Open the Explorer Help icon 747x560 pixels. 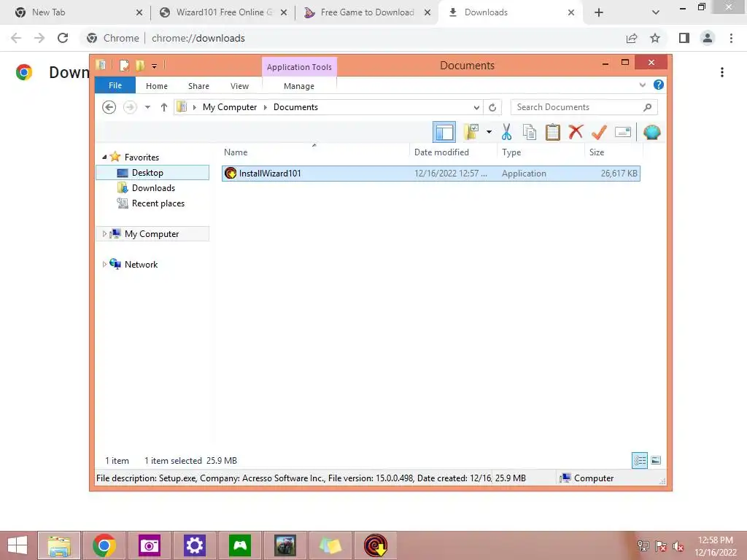coord(659,85)
